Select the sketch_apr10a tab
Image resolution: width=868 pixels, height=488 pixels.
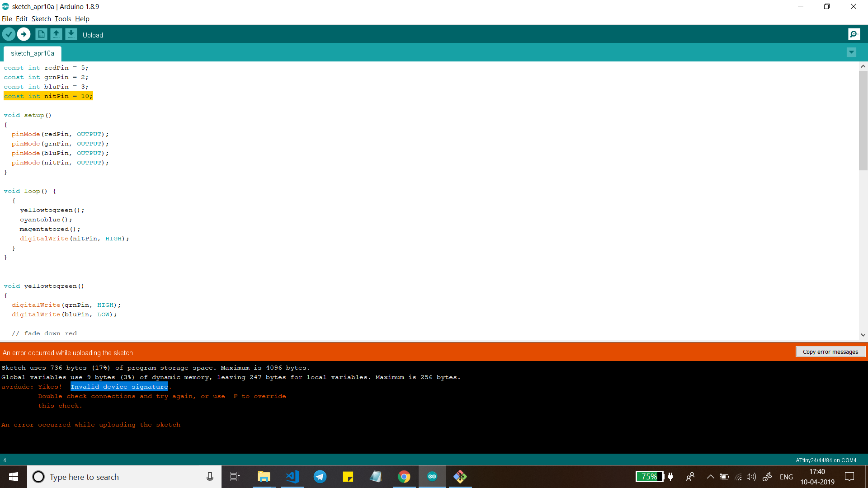click(33, 53)
